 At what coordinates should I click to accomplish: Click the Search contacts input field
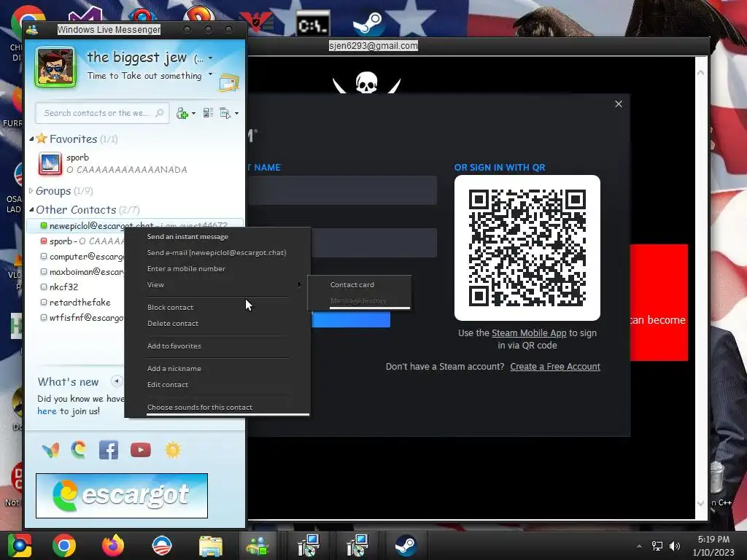click(x=102, y=113)
